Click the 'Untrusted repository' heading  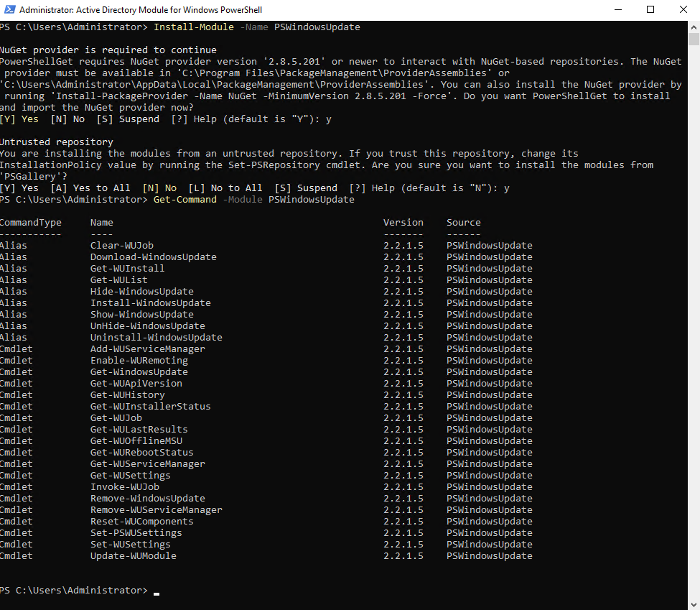click(x=56, y=142)
